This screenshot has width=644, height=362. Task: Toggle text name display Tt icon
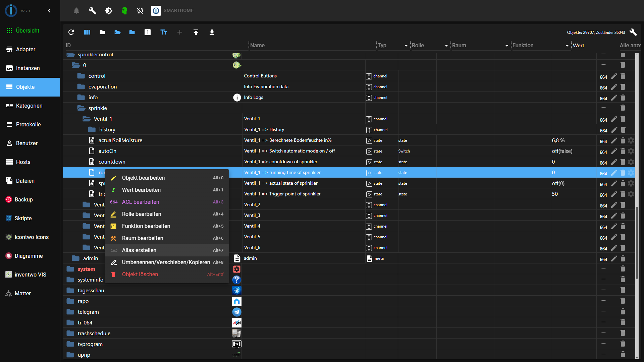(164, 32)
